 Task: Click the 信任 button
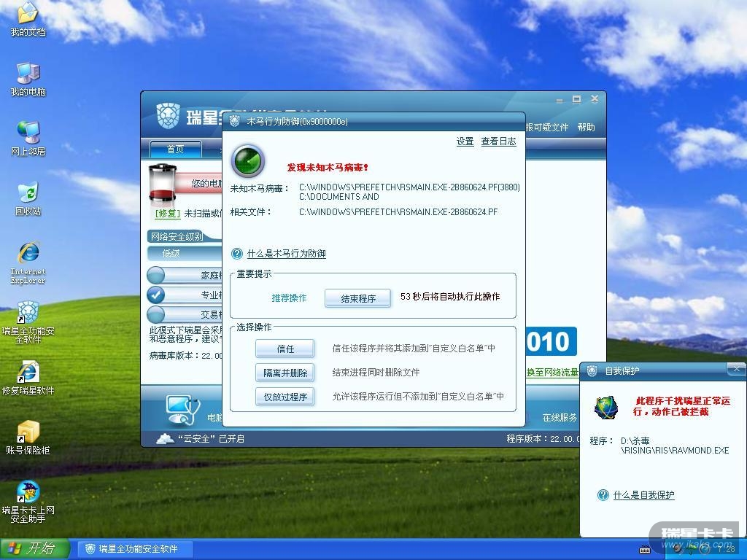click(x=285, y=349)
